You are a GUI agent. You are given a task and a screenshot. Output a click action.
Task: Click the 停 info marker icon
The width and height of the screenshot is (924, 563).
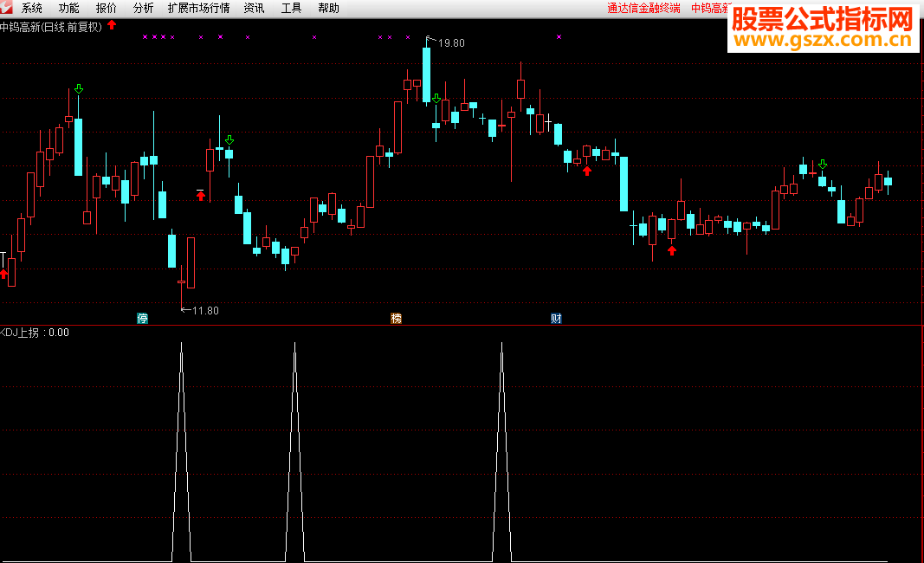click(143, 319)
